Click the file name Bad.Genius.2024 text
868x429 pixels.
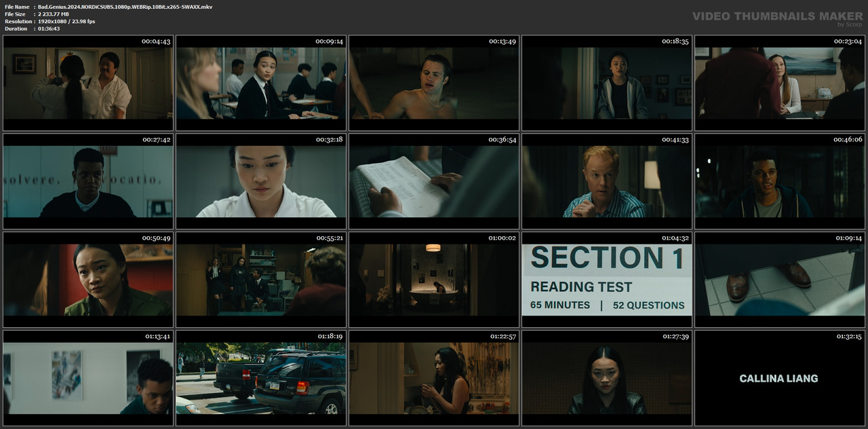[x=125, y=7]
